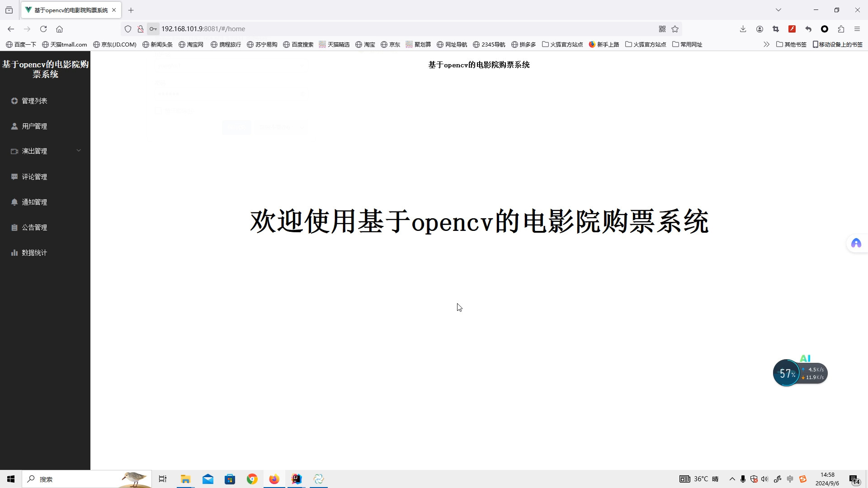This screenshot has width=868, height=488.
Task: Open 通知管理 in the sidebar
Action: (45, 202)
